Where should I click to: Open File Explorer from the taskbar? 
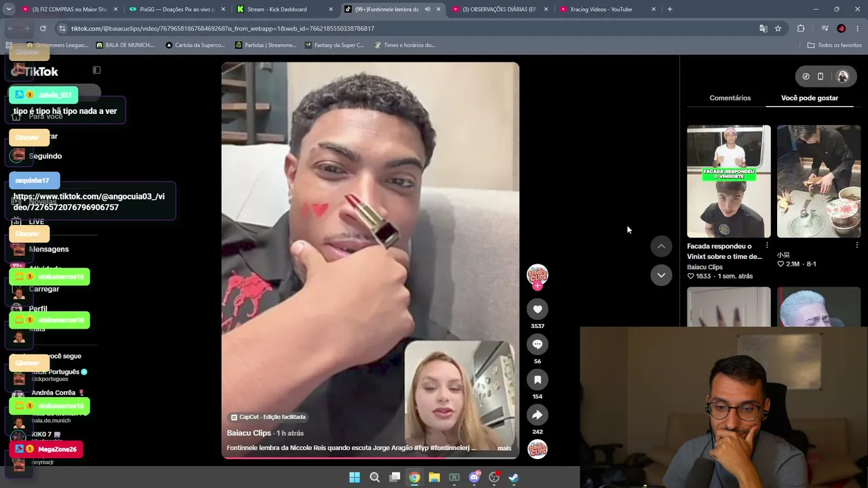pos(434,477)
